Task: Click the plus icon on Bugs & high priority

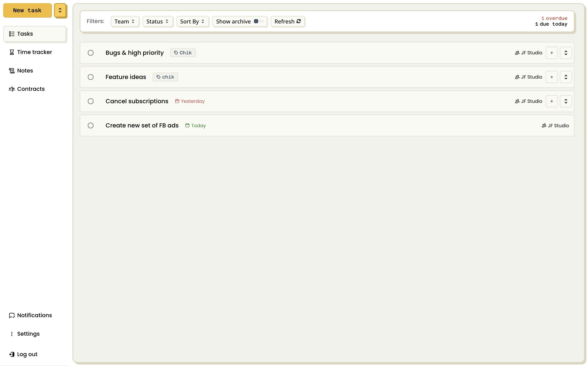Action: click(x=551, y=53)
